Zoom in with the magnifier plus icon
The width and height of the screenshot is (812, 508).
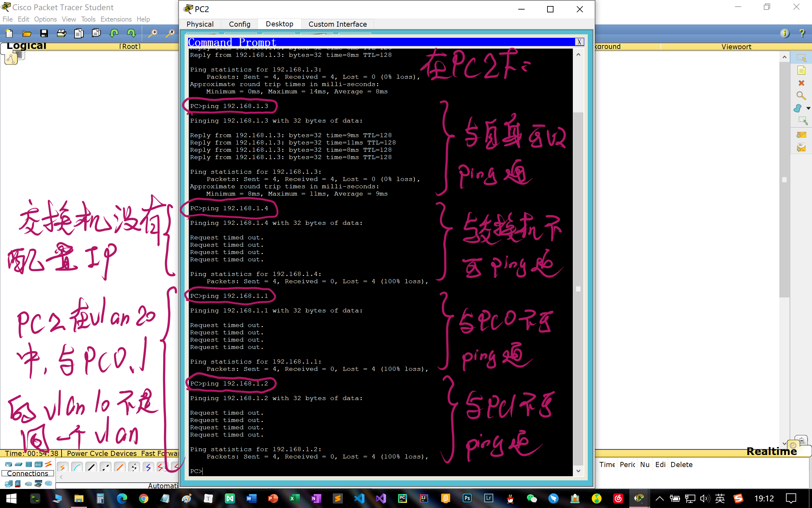click(x=153, y=33)
